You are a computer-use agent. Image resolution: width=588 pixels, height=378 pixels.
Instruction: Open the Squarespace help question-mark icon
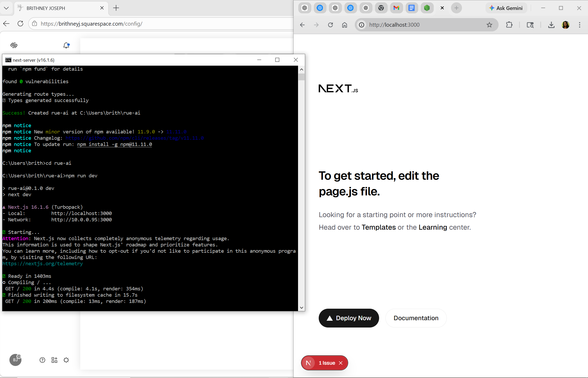tap(42, 360)
